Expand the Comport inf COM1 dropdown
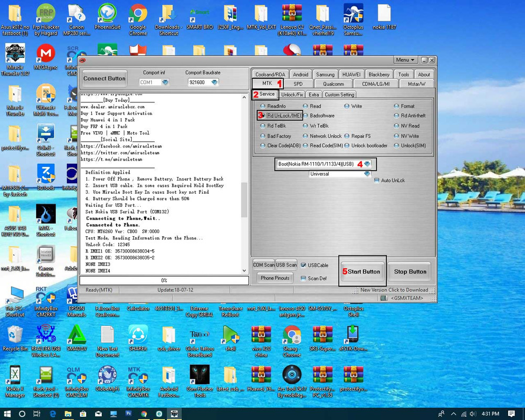525x420 pixels. tap(165, 82)
